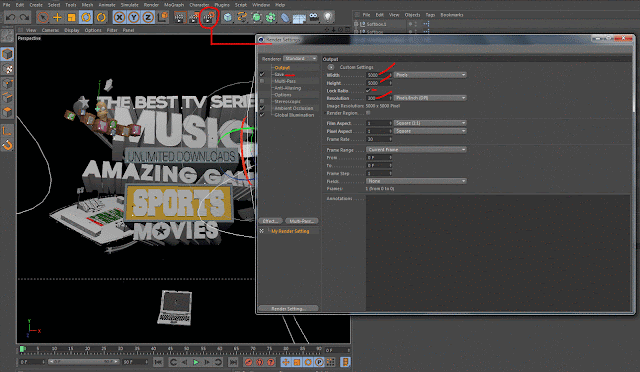Click the Redo arrow in the toolbar
This screenshot has width=640, height=372.
(x=25, y=18)
